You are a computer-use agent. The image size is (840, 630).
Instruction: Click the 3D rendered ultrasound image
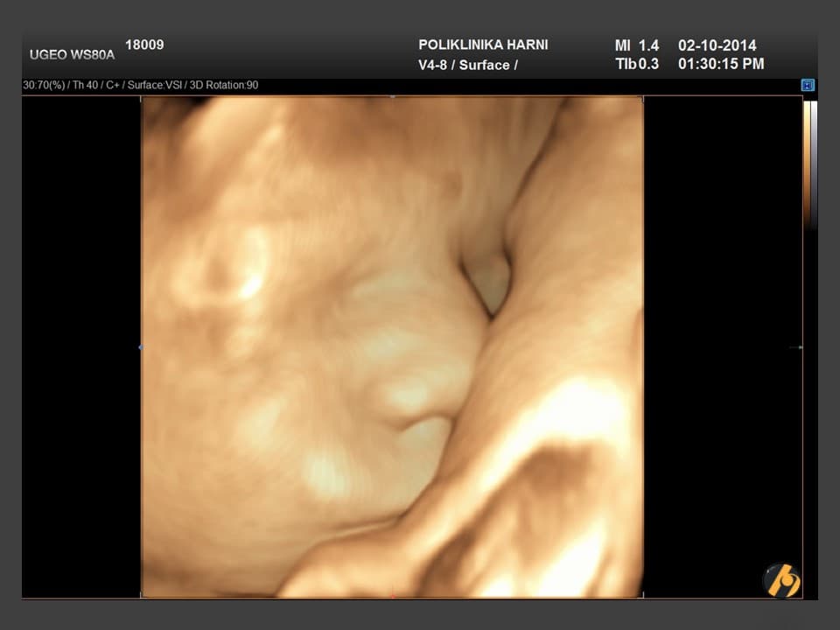392,346
